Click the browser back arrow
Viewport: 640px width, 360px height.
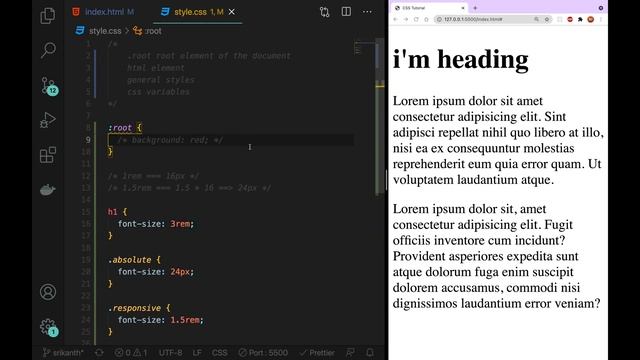pos(395,19)
